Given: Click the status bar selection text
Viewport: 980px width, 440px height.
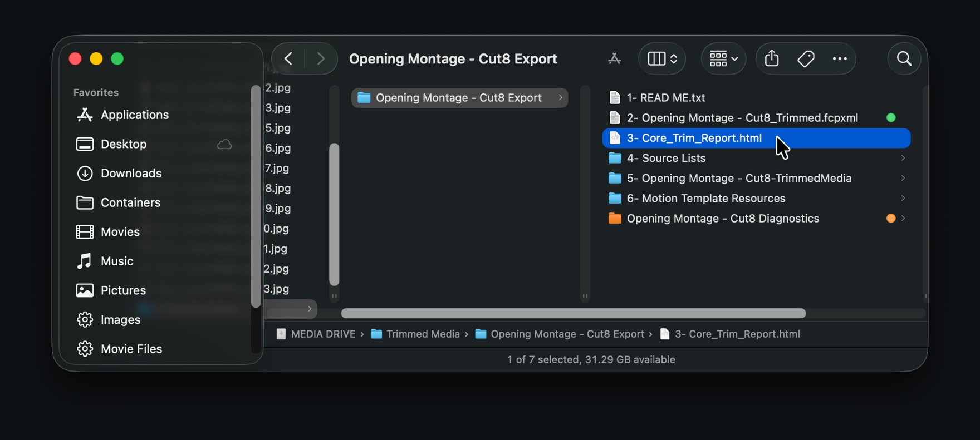Looking at the screenshot, I should (591, 360).
